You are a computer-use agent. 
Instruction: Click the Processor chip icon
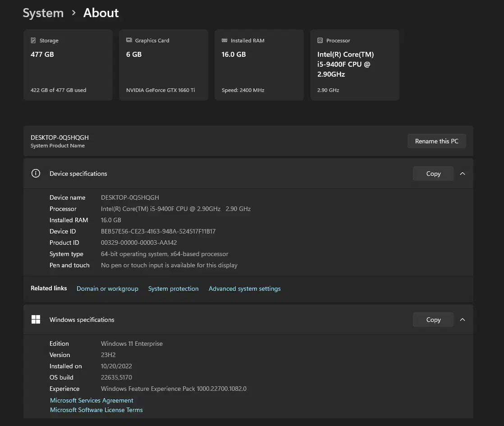click(x=320, y=41)
